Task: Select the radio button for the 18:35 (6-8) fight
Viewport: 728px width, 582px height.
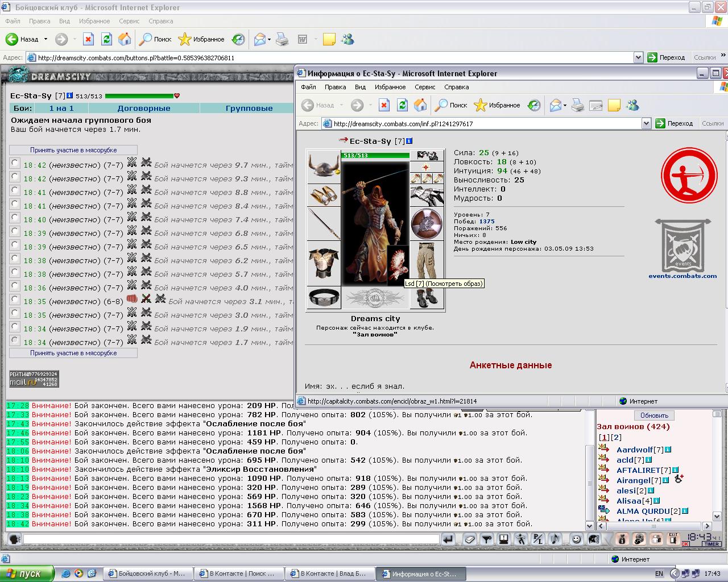Action: [x=15, y=300]
